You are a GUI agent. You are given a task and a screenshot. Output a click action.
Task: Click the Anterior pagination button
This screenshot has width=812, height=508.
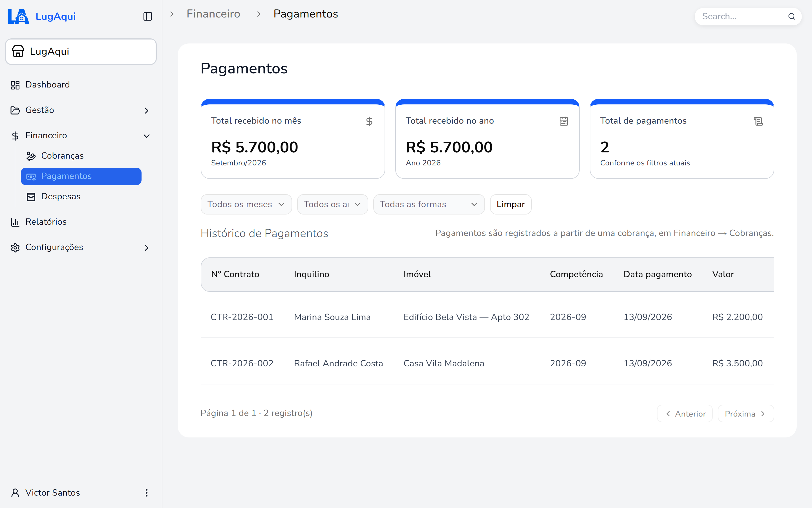pos(685,413)
